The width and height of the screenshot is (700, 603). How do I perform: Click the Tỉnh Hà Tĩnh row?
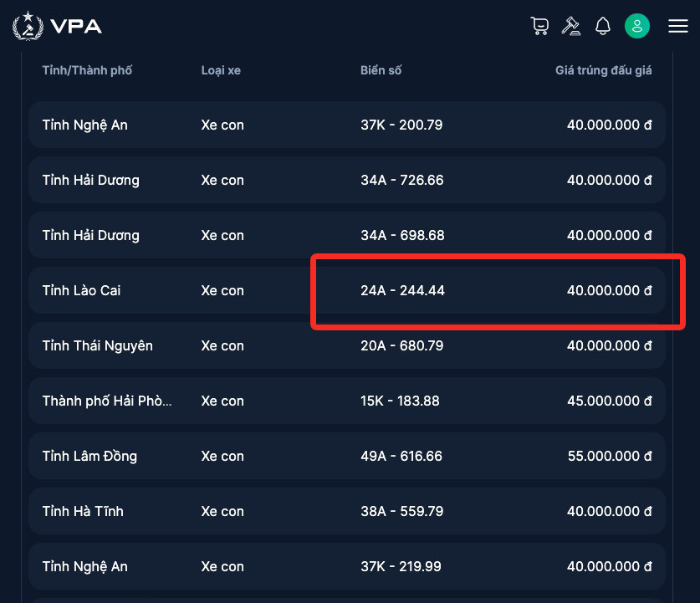[x=83, y=512]
